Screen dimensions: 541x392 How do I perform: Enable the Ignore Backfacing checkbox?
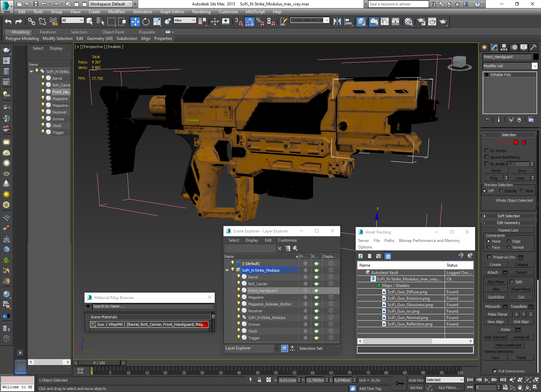487,157
